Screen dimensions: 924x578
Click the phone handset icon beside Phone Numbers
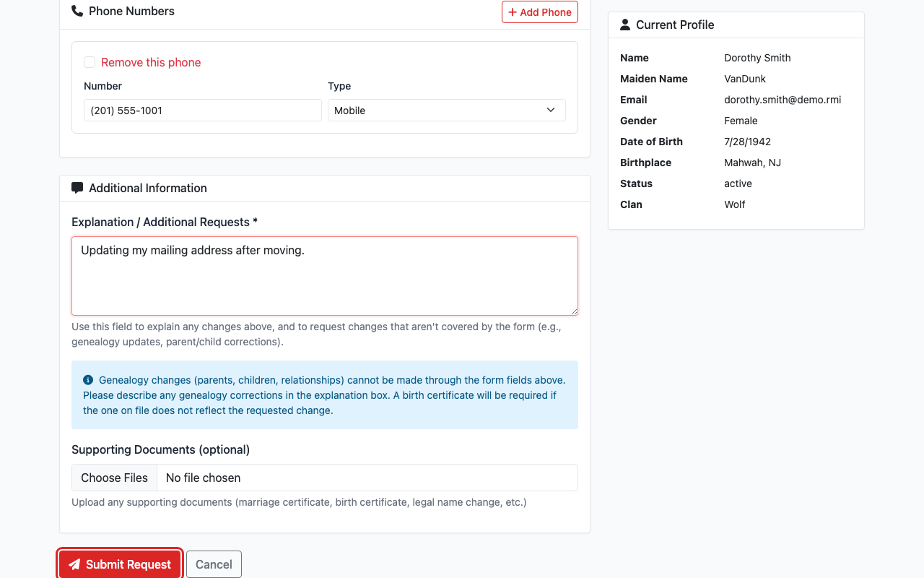[x=77, y=12]
